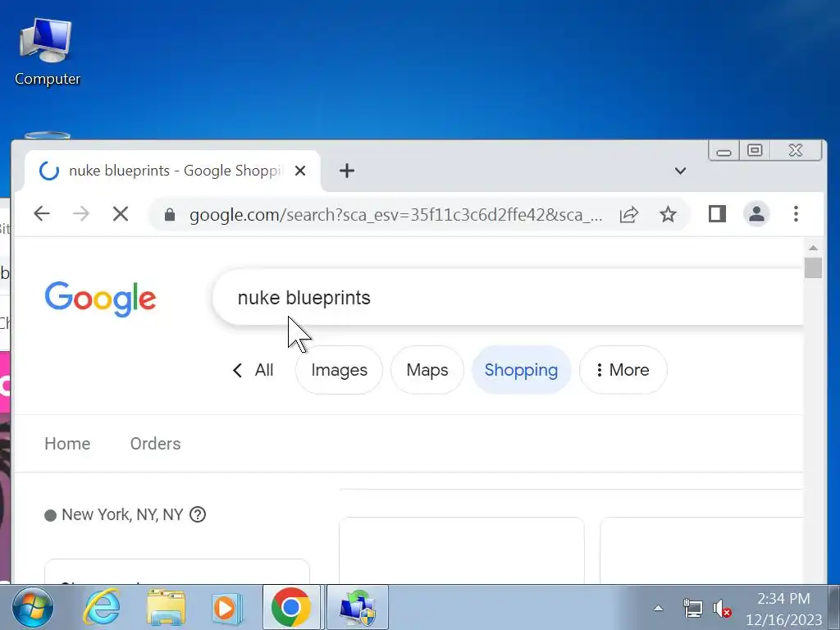
Task: Stop loading the page
Action: tap(121, 214)
